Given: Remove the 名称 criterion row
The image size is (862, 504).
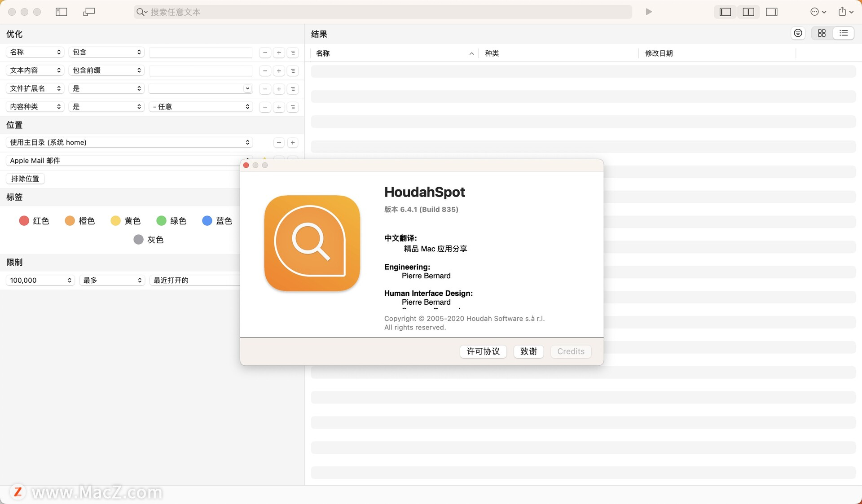Looking at the screenshot, I should (265, 53).
